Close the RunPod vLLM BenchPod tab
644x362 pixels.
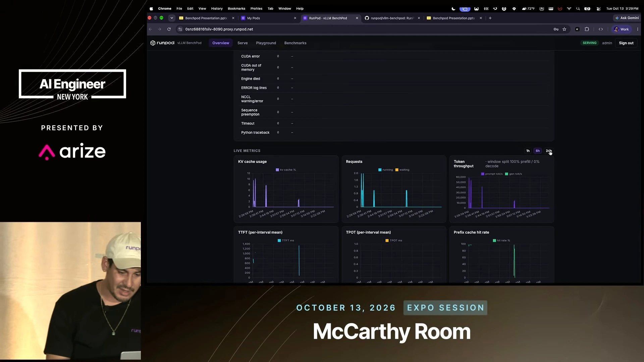coord(357,18)
